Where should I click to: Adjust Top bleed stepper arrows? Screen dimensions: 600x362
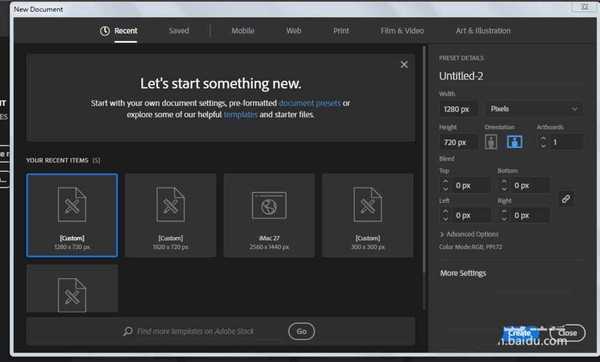445,186
